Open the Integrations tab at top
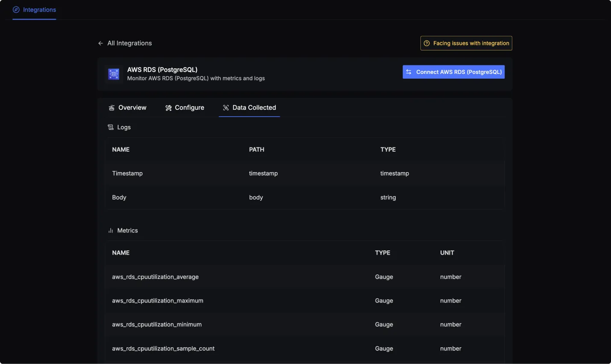The width and height of the screenshot is (611, 364). coord(34,10)
